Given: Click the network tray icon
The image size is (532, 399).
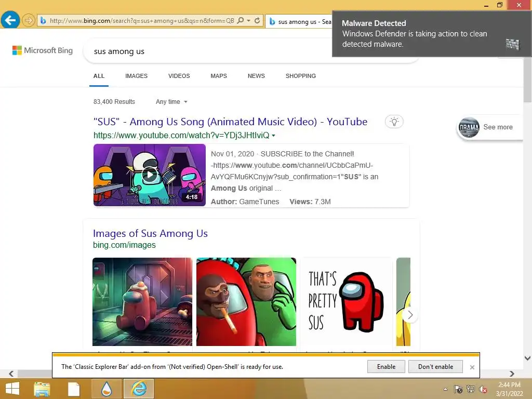Looking at the screenshot, I should pyautogui.click(x=471, y=389).
